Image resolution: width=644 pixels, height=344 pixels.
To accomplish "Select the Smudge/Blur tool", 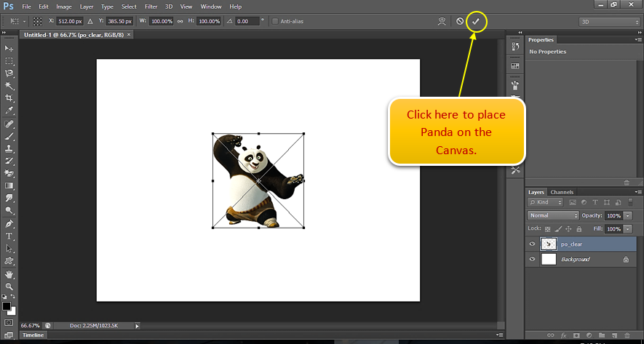I will coord(9,198).
